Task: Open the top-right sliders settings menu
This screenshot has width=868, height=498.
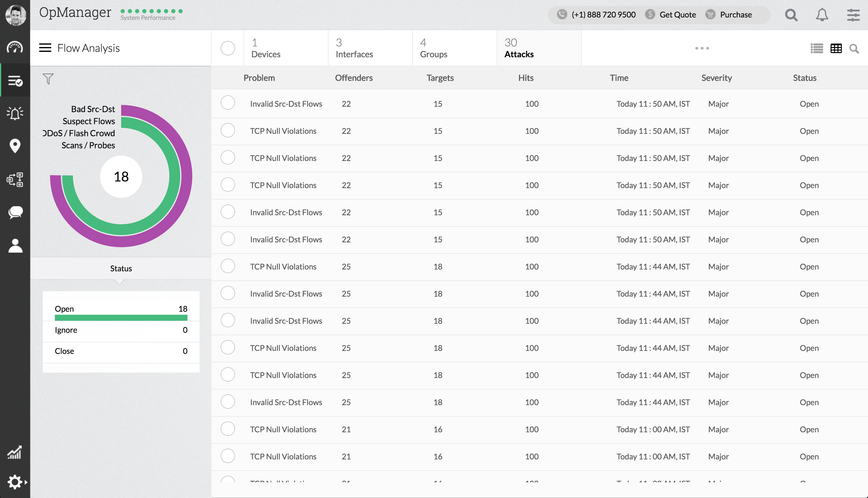Action: click(x=853, y=15)
